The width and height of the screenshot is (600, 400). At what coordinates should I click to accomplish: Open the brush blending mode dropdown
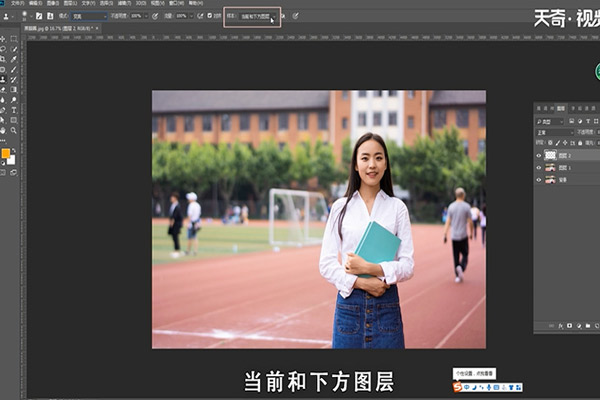89,16
